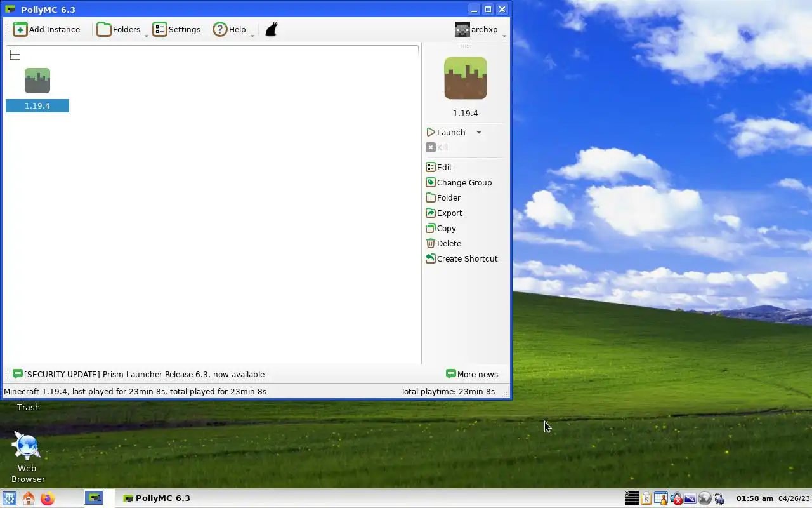Click the 1.19.4 name under large icon
This screenshot has height=508, width=812.
pos(466,113)
